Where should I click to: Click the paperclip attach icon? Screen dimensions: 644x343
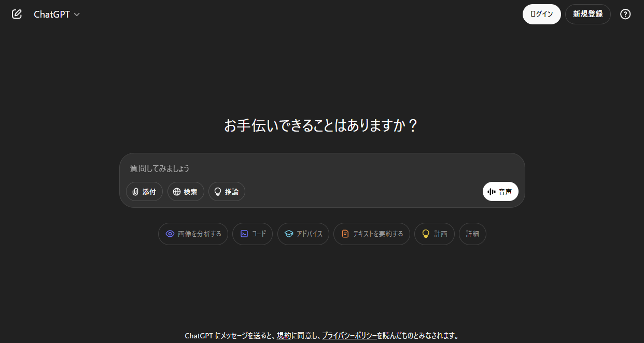click(x=135, y=192)
